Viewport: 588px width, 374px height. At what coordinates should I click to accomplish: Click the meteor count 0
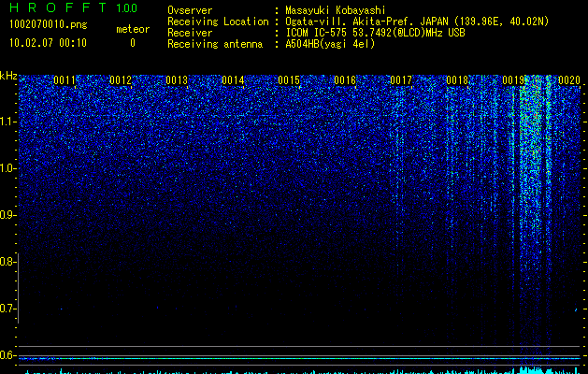[x=133, y=43]
